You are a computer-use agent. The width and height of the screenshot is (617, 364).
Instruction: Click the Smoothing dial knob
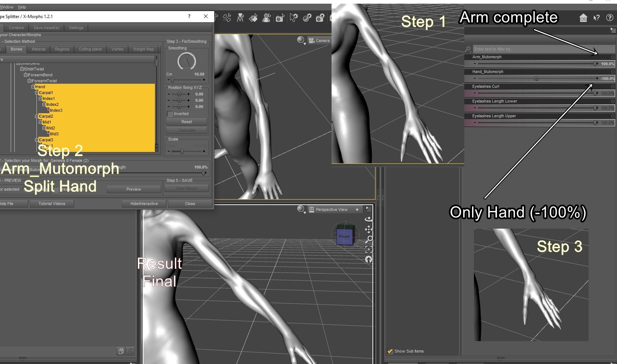(x=187, y=61)
